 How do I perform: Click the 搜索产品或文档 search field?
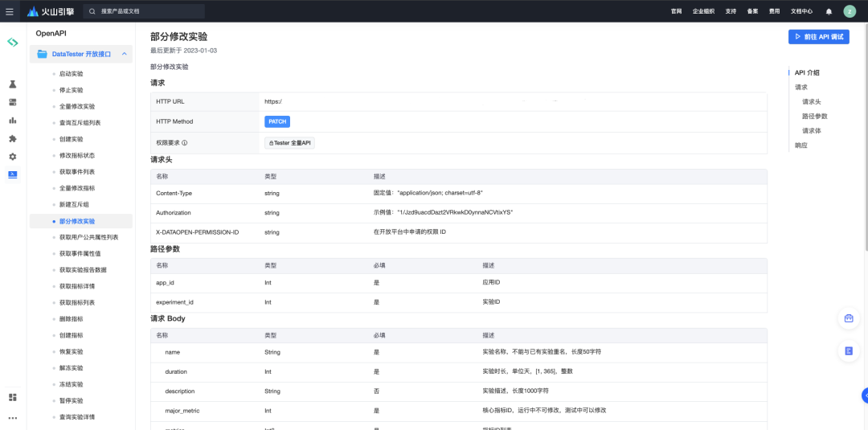(149, 11)
